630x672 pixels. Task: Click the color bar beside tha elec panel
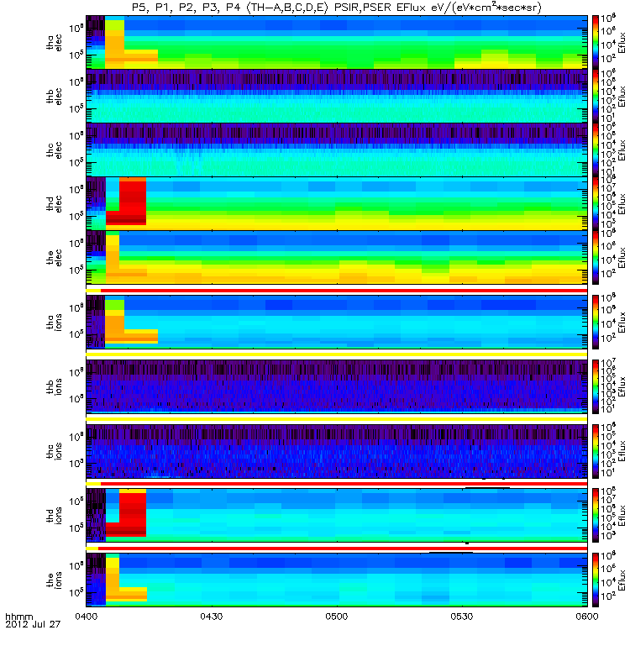[596, 43]
